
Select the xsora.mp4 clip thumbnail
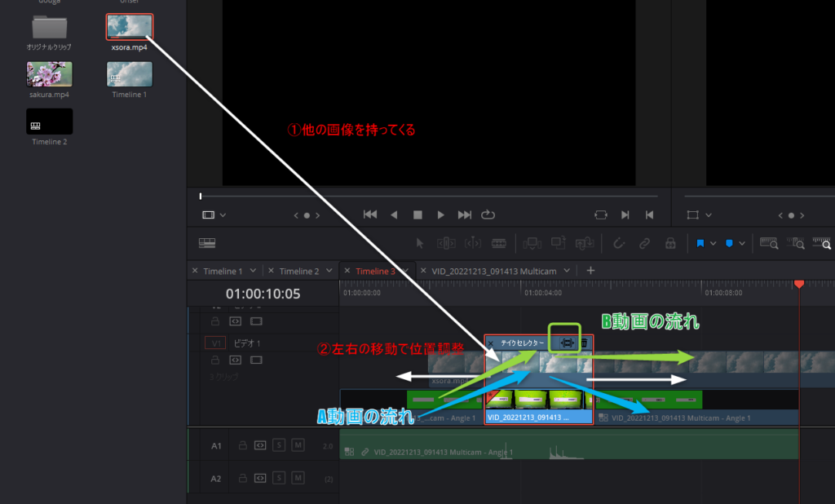(130, 27)
